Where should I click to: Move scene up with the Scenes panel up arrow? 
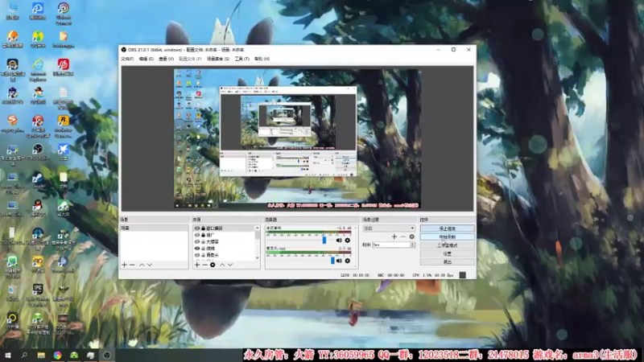(142, 265)
